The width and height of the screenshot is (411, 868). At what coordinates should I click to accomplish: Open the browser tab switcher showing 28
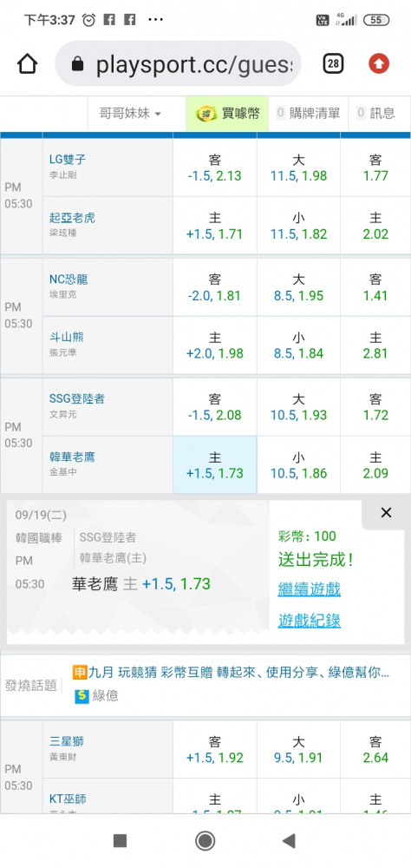pyautogui.click(x=333, y=64)
